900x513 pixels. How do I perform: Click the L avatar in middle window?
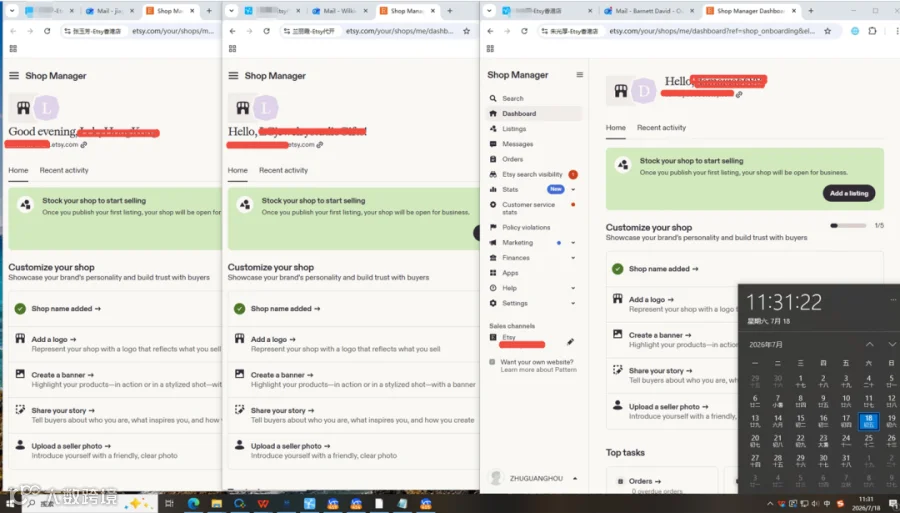click(x=265, y=107)
